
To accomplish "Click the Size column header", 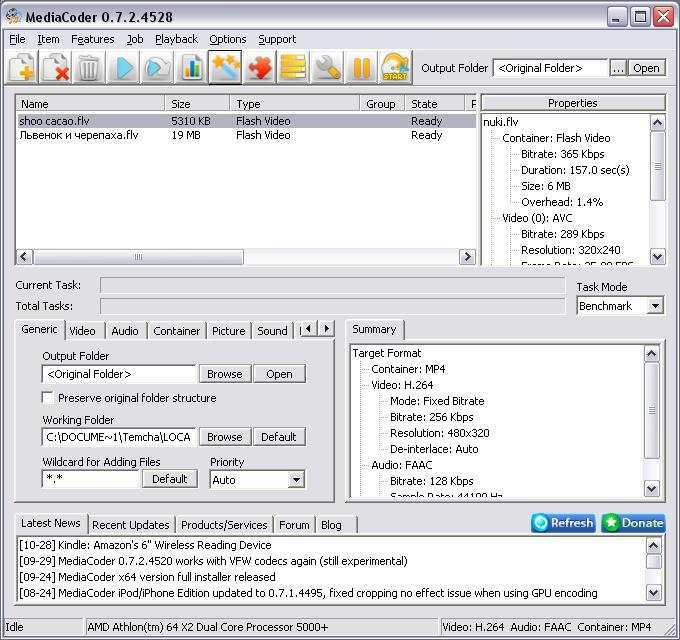I will [197, 104].
